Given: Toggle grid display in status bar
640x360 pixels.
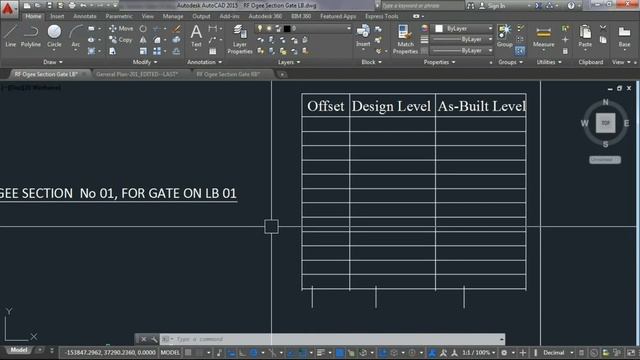Looking at the screenshot, I should 188,352.
